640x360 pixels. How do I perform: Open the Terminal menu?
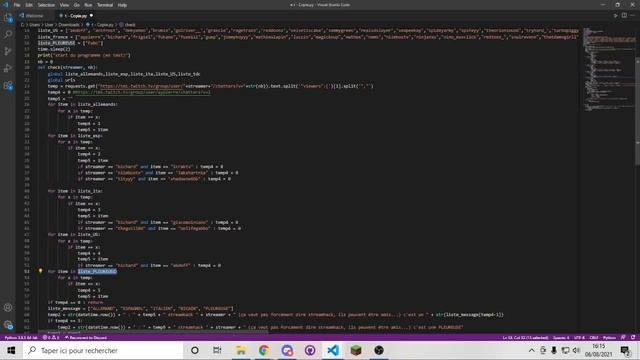(105, 5)
